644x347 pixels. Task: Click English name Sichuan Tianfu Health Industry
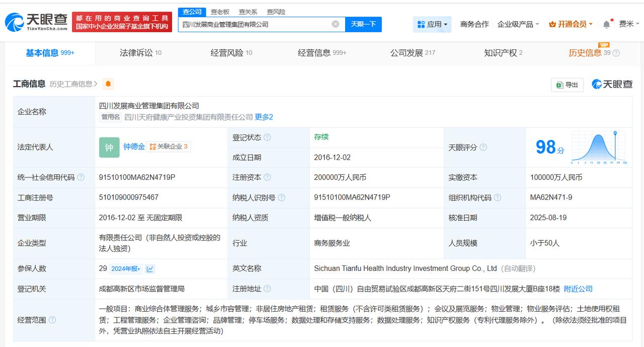[406, 268]
